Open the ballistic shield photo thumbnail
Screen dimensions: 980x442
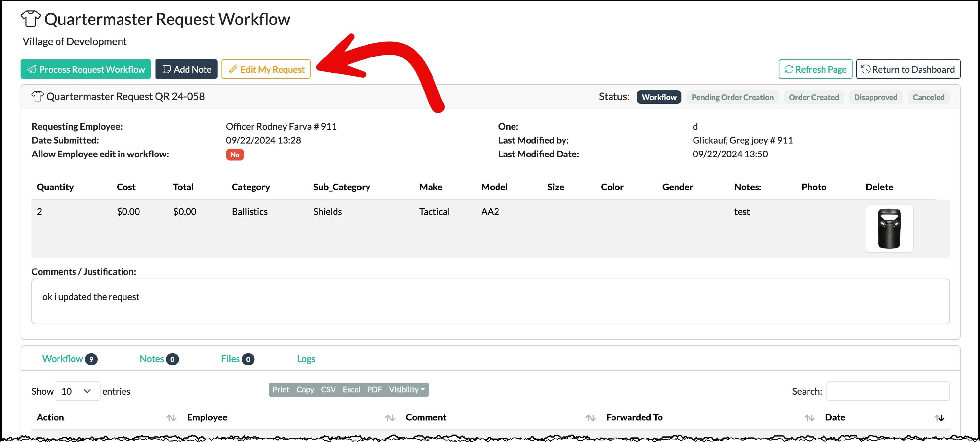pyautogui.click(x=889, y=228)
